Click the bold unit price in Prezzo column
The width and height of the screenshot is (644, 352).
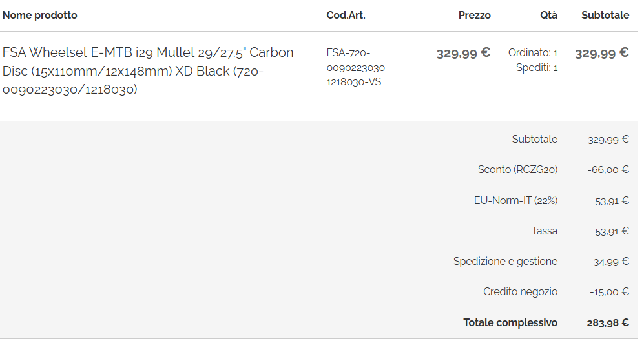[463, 53]
